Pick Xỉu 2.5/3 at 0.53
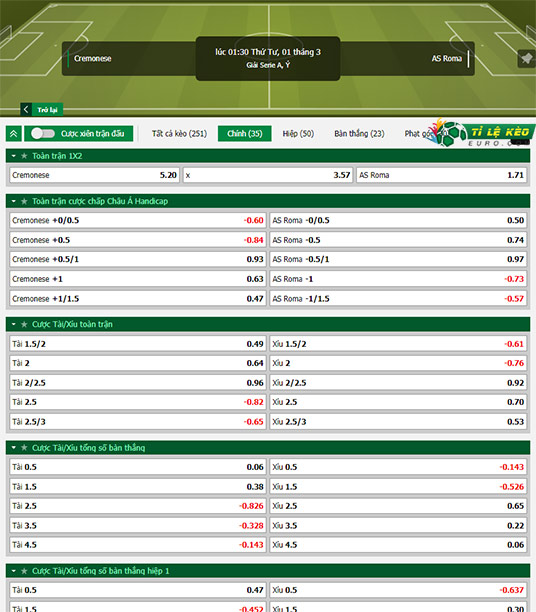The image size is (536, 612). coord(398,422)
